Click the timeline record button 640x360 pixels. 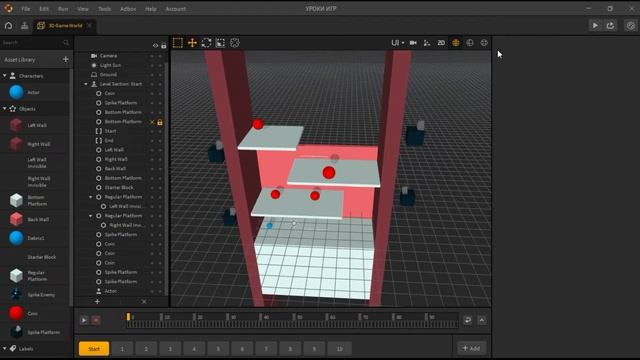pyautogui.click(x=96, y=320)
